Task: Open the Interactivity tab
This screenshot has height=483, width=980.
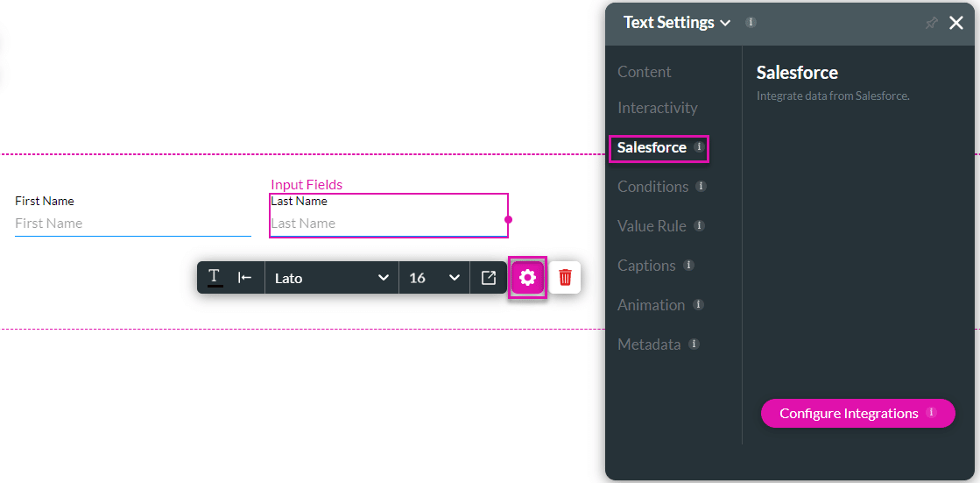Action: click(x=658, y=108)
